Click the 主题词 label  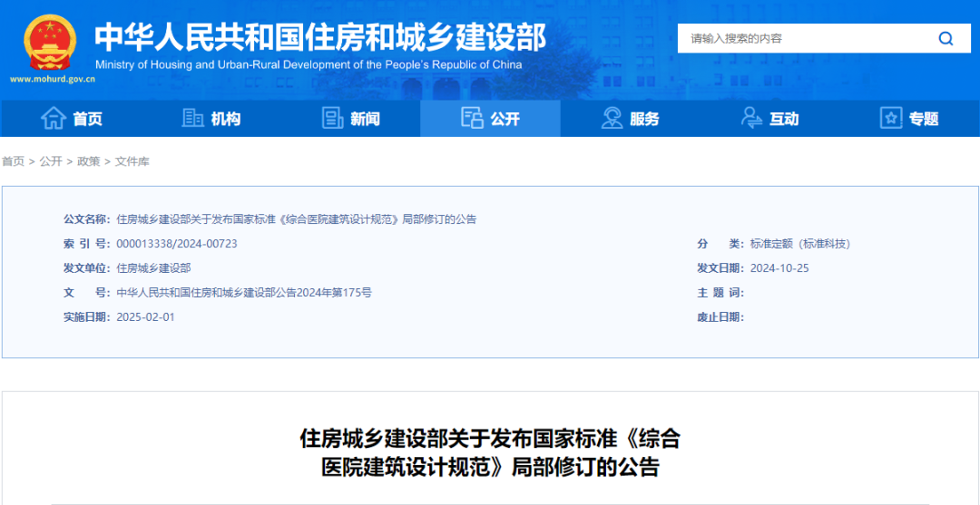coord(720,292)
